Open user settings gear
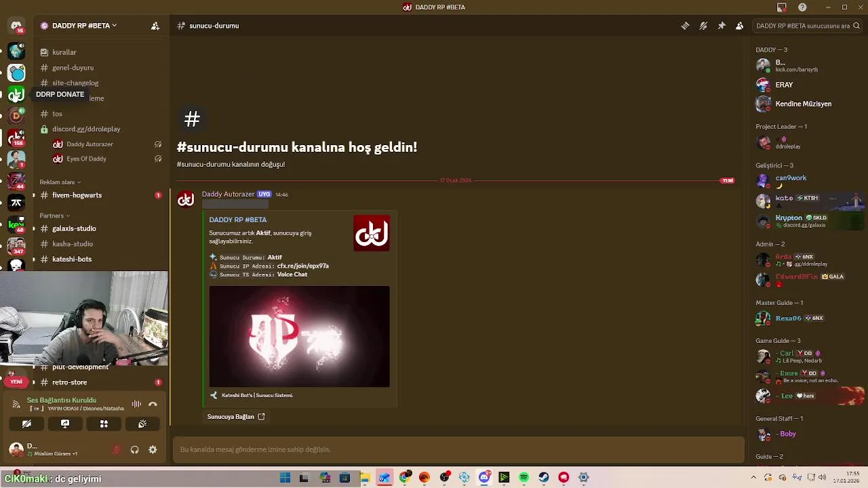868x488 pixels. (153, 449)
